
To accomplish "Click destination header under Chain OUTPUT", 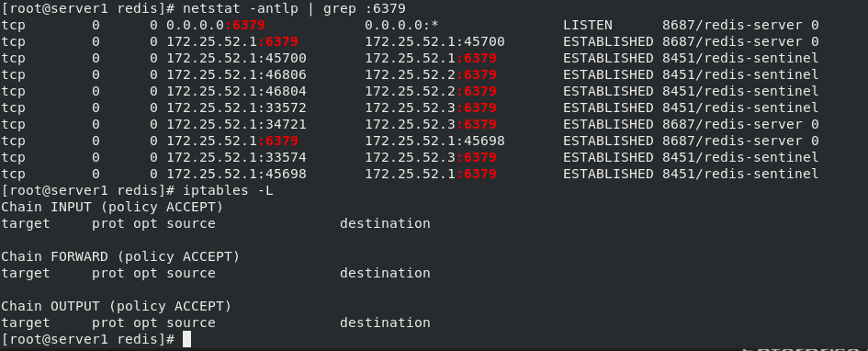I will (385, 323).
